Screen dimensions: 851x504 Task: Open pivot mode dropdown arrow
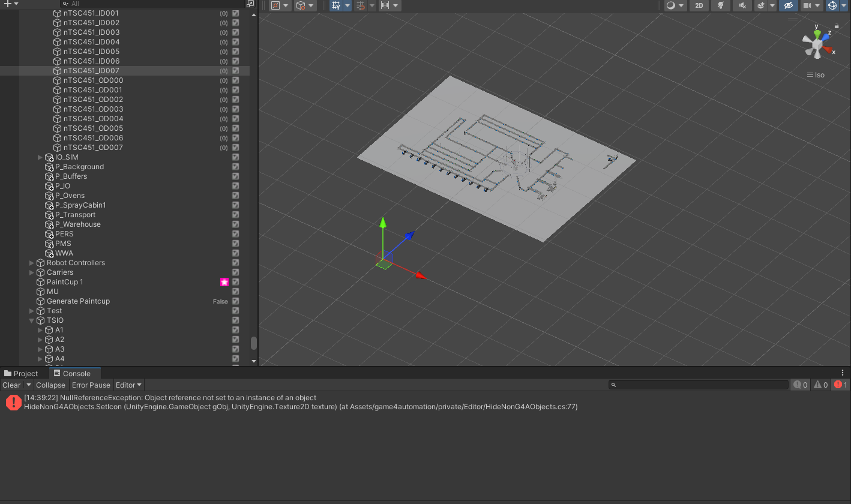(x=286, y=5)
